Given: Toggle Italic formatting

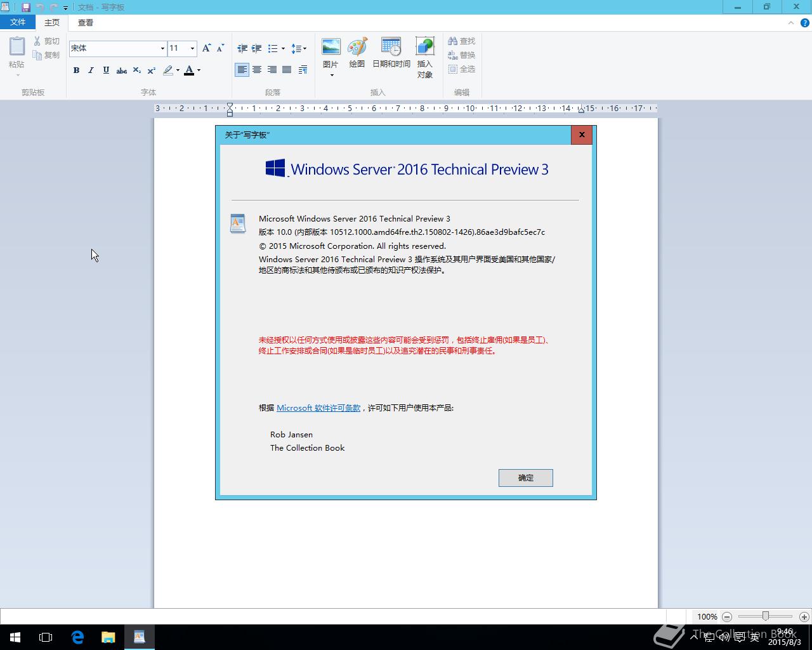Looking at the screenshot, I should [x=91, y=70].
